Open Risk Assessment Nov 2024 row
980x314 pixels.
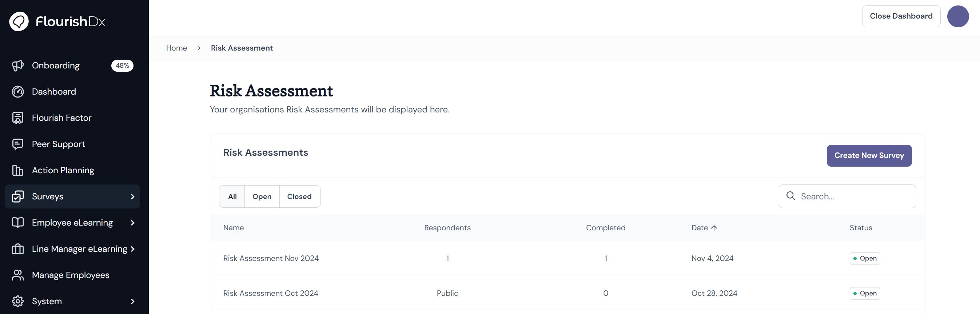567,258
